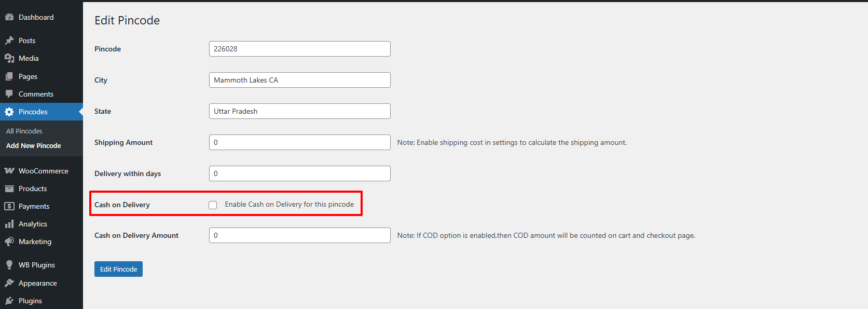Open the Products menu
This screenshot has width=868, height=309.
[33, 189]
